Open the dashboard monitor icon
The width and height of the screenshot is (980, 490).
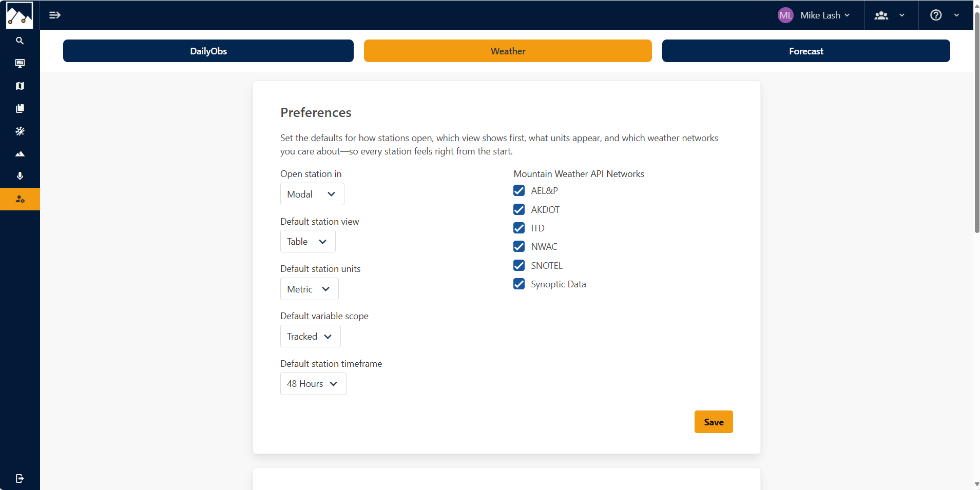click(x=20, y=63)
